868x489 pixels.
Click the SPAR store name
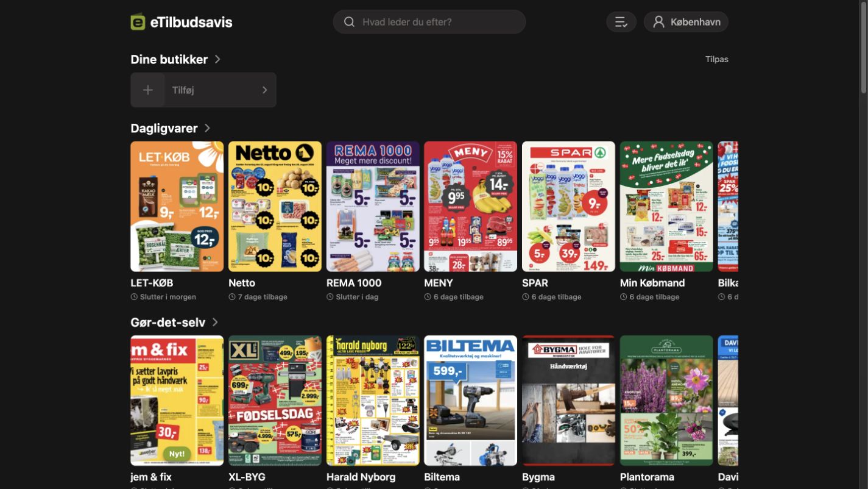(x=535, y=283)
